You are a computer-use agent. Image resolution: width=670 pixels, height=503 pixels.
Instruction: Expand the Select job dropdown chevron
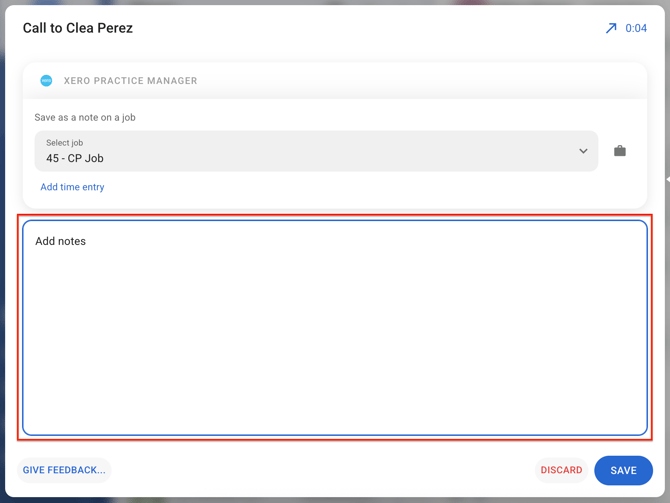pyautogui.click(x=583, y=151)
